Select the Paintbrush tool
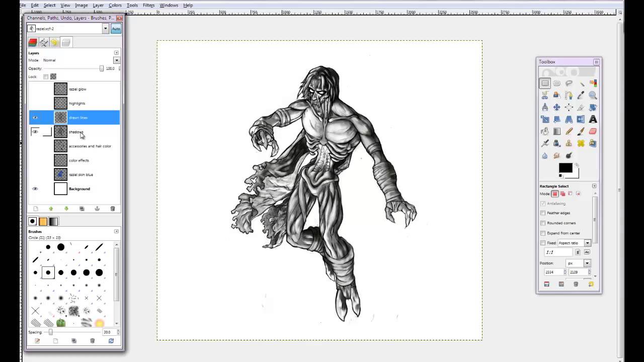Viewport: 644px width, 362px height. pos(581,131)
